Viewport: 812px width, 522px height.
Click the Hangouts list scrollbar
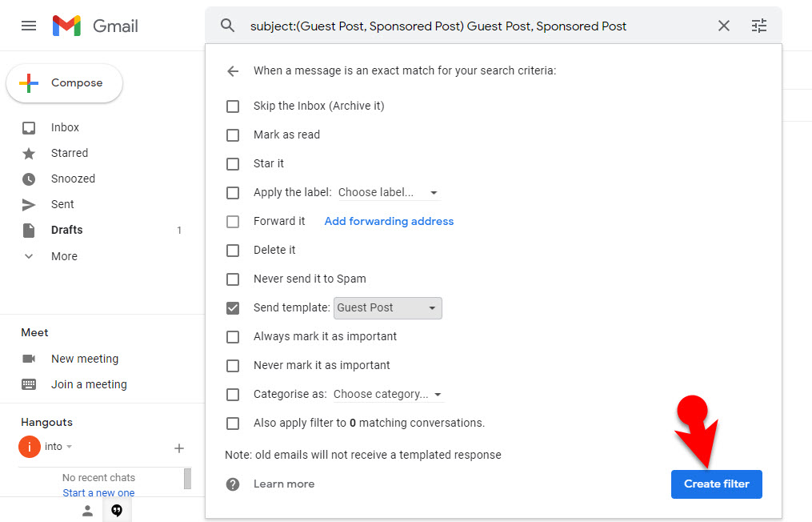click(x=187, y=478)
